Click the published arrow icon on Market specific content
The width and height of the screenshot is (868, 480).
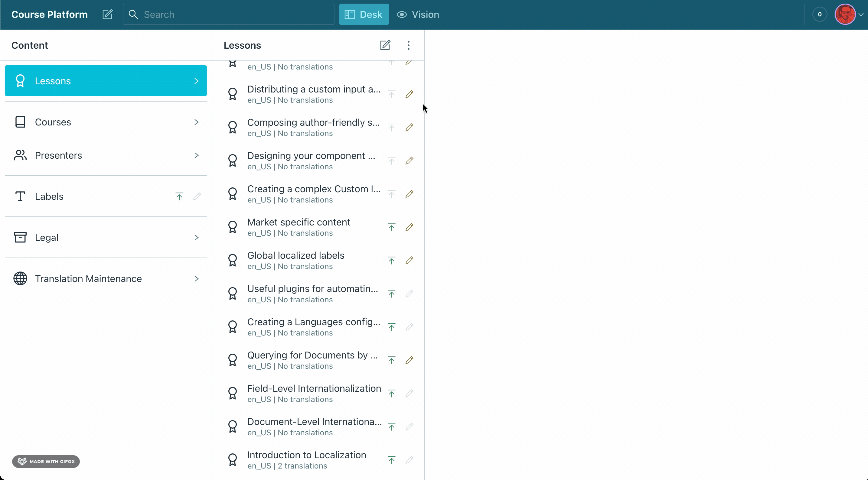pyautogui.click(x=391, y=227)
